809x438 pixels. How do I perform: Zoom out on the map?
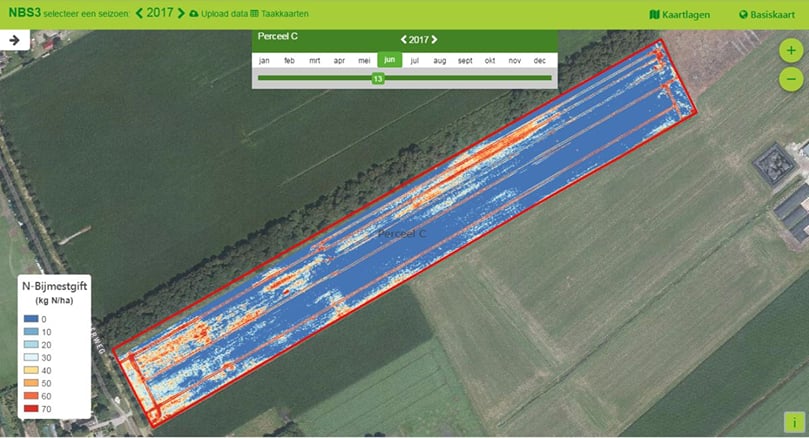791,79
